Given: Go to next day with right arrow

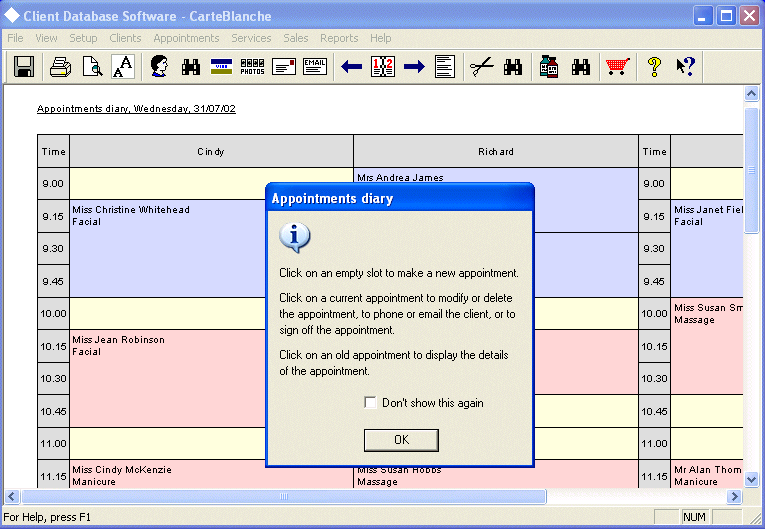Looking at the screenshot, I should point(414,67).
